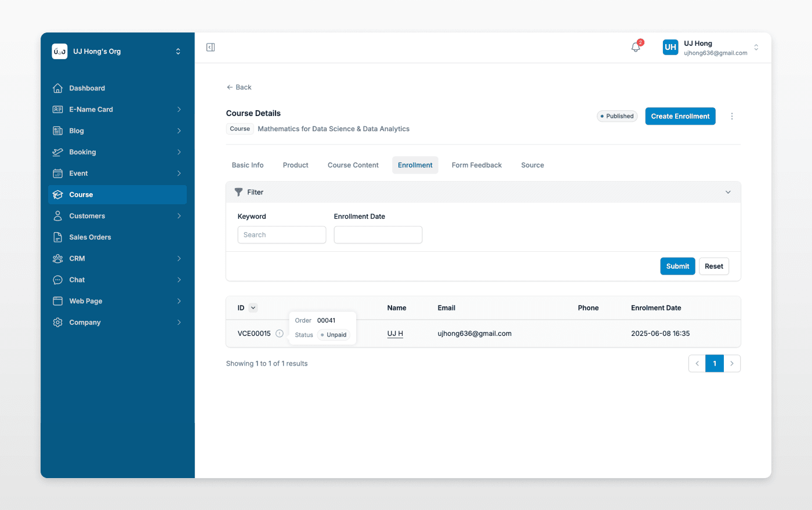The width and height of the screenshot is (812, 510).
Task: Click the notification bell icon
Action: click(636, 48)
